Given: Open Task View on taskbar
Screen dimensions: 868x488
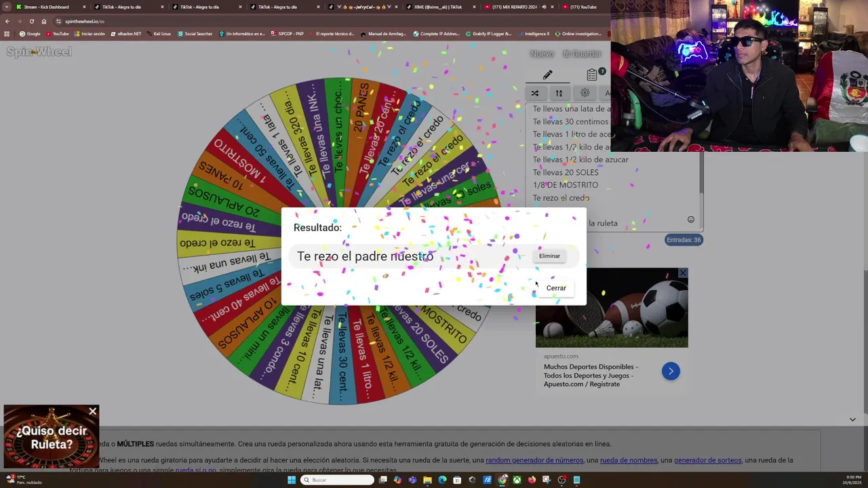Looking at the screenshot, I should [382, 480].
